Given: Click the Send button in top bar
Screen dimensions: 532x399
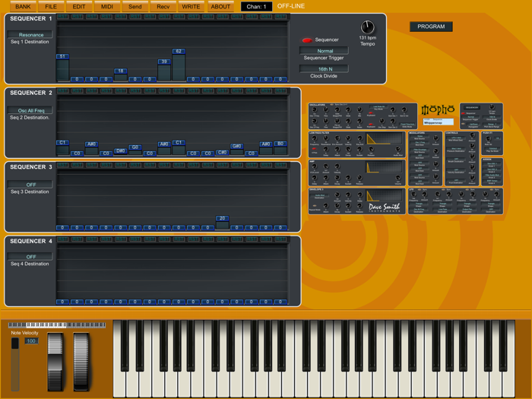Looking at the screenshot, I should (x=135, y=6).
